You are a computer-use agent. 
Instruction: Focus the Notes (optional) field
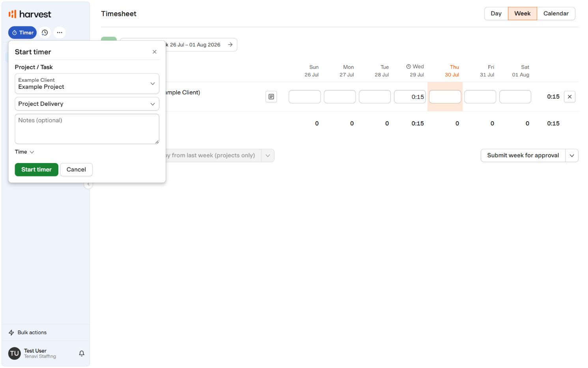pos(87,129)
